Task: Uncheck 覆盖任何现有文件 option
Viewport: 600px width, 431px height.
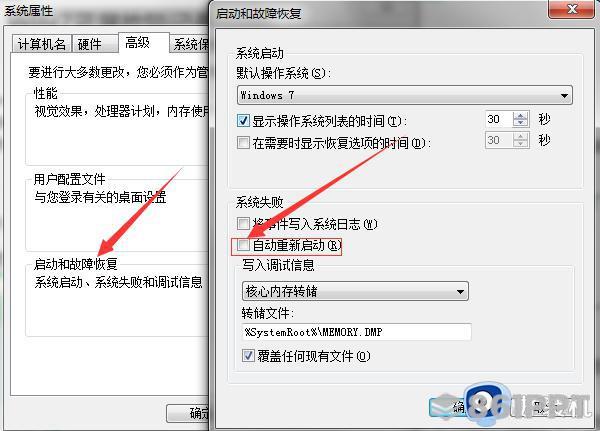Action: pyautogui.click(x=248, y=356)
